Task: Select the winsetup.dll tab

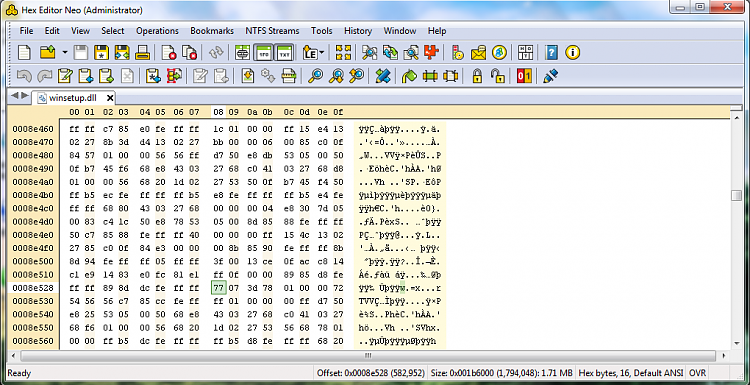Action: 73,98
